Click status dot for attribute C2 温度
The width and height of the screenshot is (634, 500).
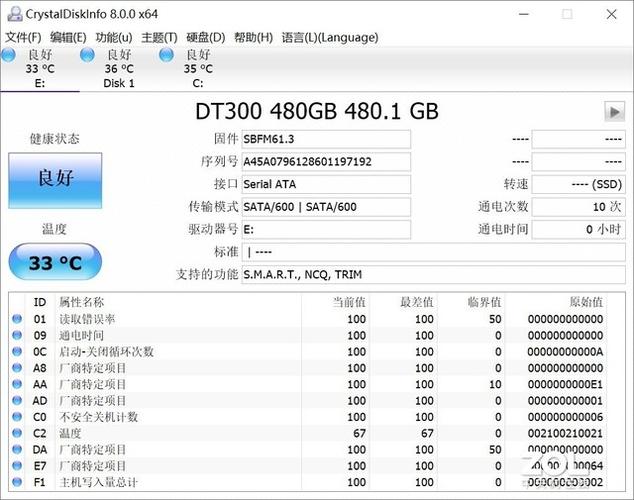tap(16, 434)
